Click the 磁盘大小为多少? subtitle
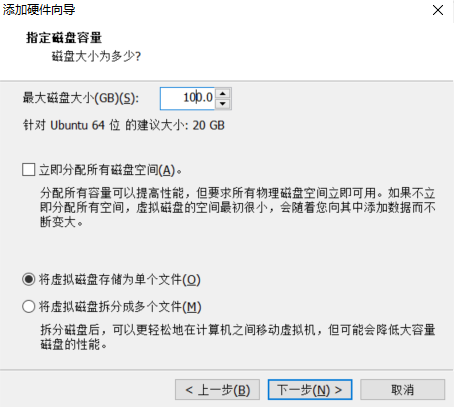 96,56
